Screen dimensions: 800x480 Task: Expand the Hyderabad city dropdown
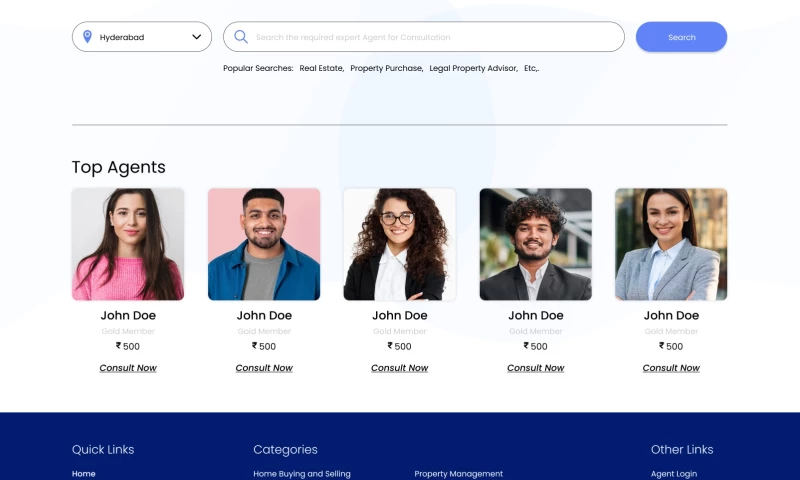(197, 37)
